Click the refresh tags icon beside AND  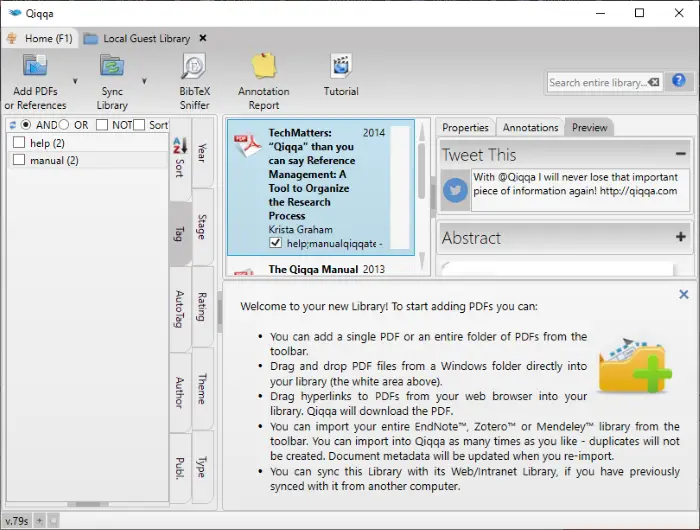tap(12, 125)
